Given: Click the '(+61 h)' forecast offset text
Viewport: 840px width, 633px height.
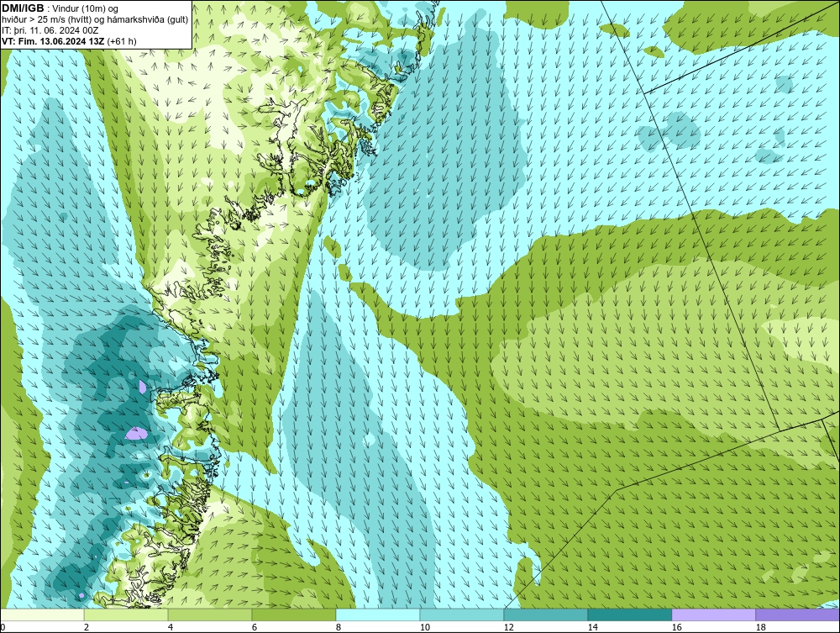Looking at the screenshot, I should pos(122,41).
